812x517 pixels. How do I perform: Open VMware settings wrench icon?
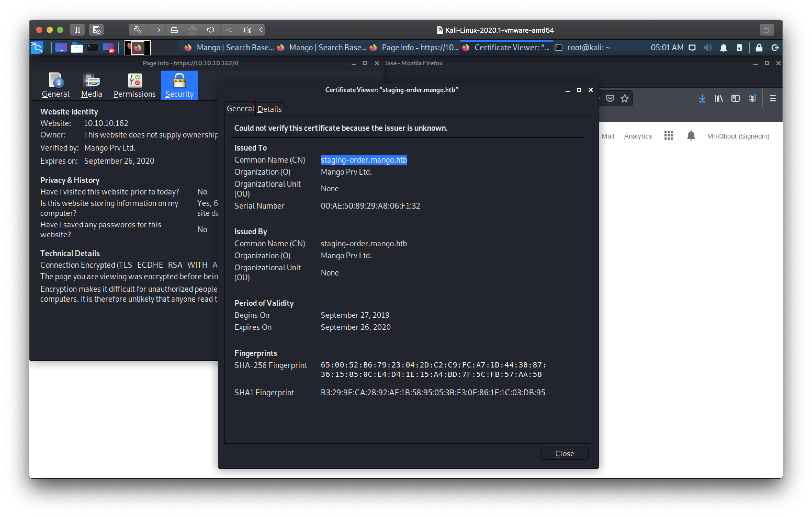pos(138,30)
